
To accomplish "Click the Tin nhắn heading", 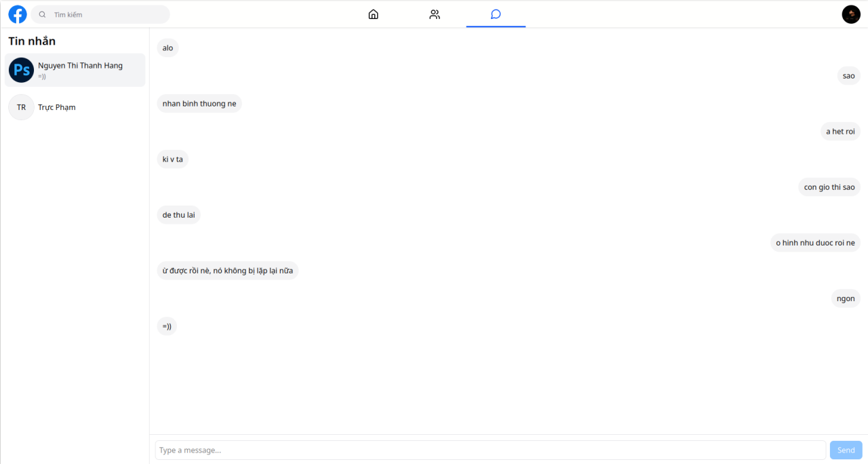I will (32, 41).
